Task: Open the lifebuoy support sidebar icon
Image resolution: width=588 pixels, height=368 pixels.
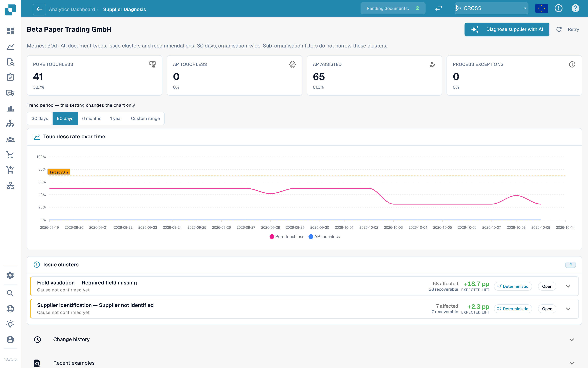Action: [10, 309]
